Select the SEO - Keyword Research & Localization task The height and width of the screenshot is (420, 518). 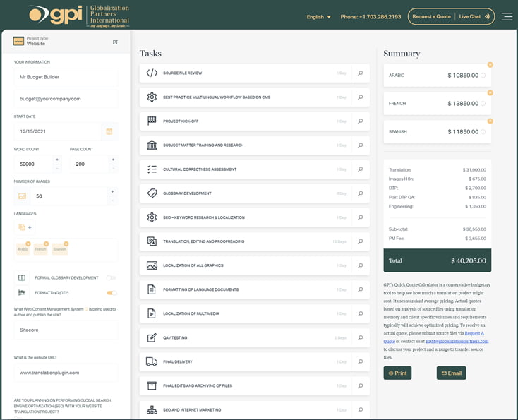tap(254, 217)
